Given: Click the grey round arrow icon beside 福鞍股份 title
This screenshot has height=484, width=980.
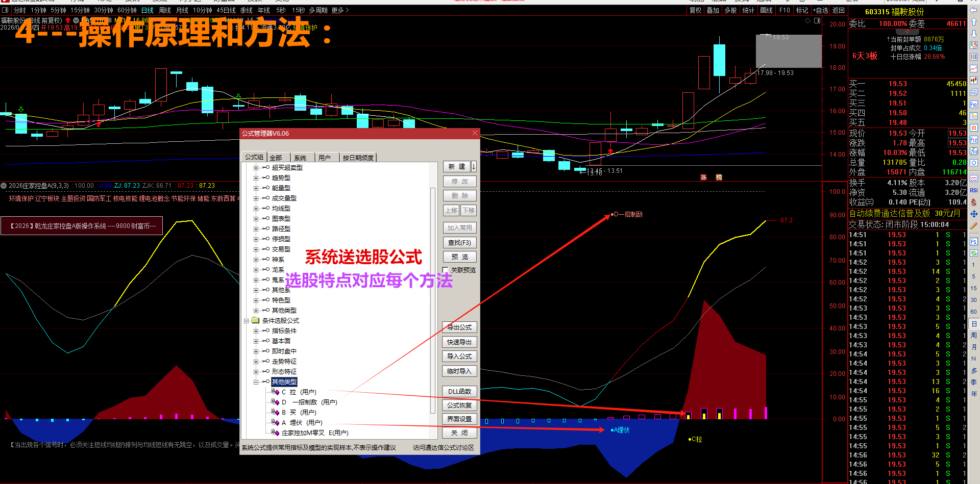Looking at the screenshot, I should (76, 20).
